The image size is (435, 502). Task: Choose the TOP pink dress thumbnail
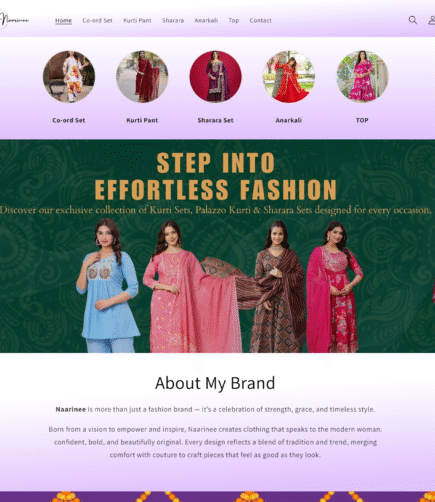pos(362,76)
